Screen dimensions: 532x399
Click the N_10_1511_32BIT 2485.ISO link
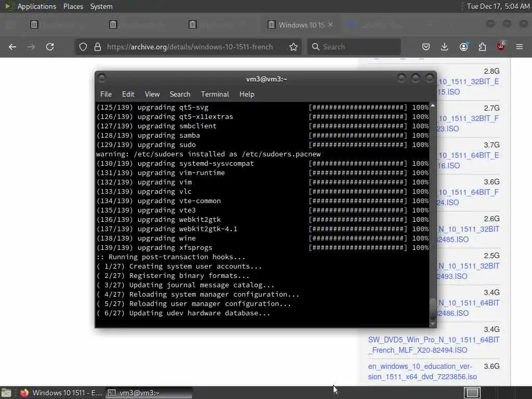click(x=468, y=234)
